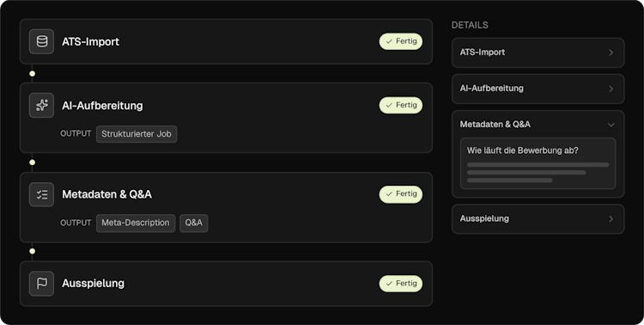644x325 pixels.
Task: Click the flag icon for Ausspielung
Action: click(x=41, y=284)
